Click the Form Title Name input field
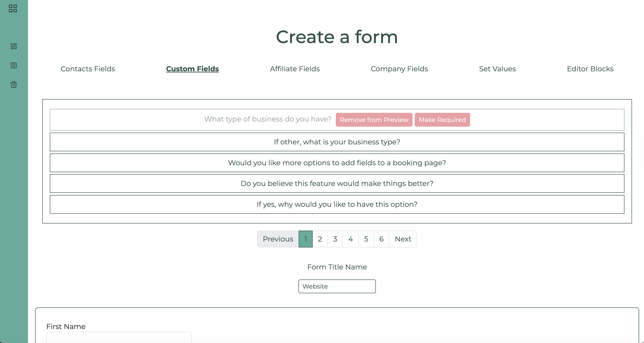The image size is (644, 343). (x=337, y=286)
